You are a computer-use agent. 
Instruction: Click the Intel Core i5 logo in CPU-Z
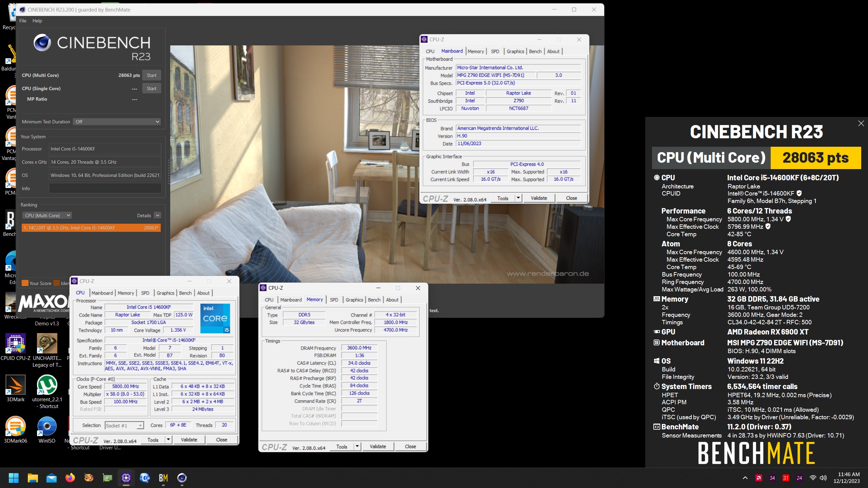pos(215,318)
